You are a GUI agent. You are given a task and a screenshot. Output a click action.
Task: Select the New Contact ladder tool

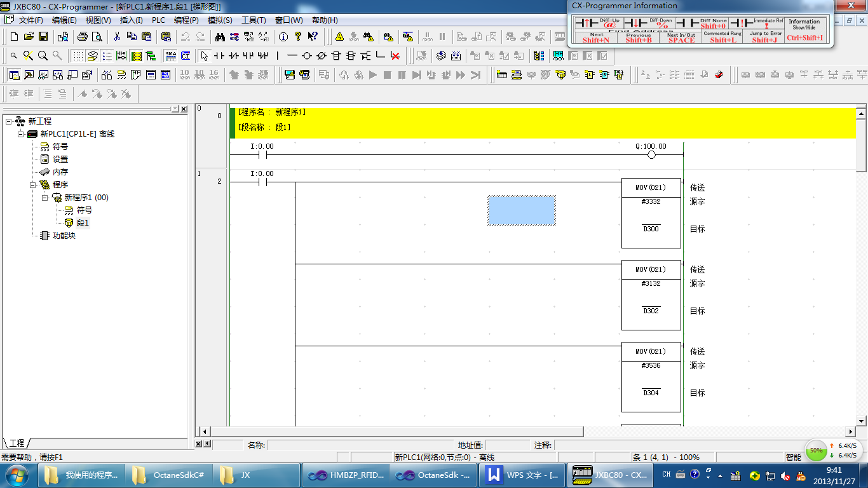pyautogui.click(x=219, y=56)
